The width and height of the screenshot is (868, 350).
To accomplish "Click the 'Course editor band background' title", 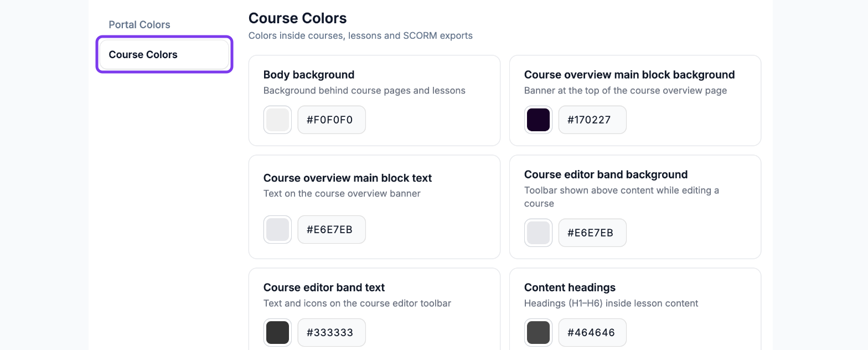I will (606, 174).
